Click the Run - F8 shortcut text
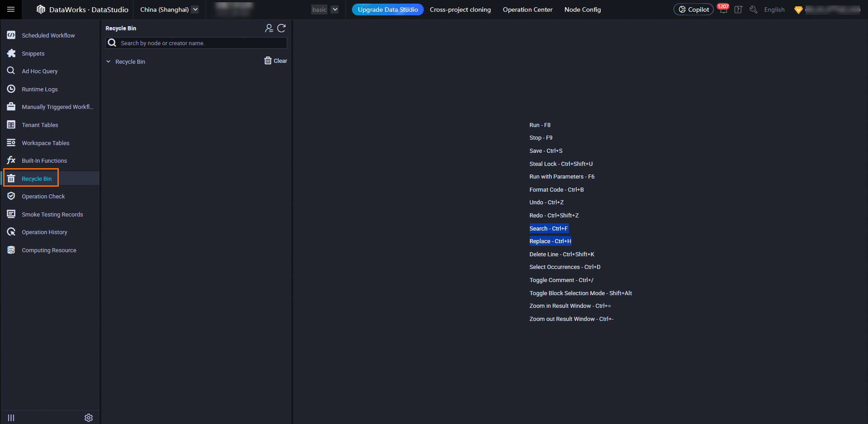Image resolution: width=868 pixels, height=424 pixels. click(540, 125)
